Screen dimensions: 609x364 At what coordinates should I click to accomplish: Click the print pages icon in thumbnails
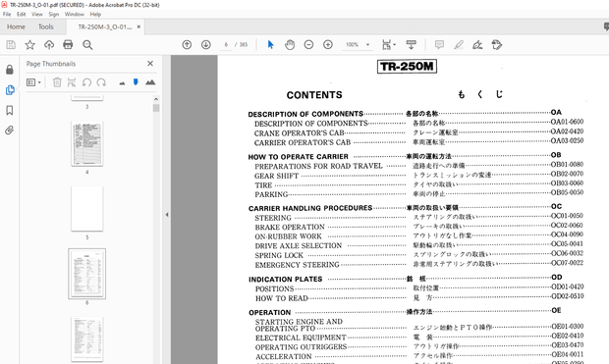[x=72, y=82]
